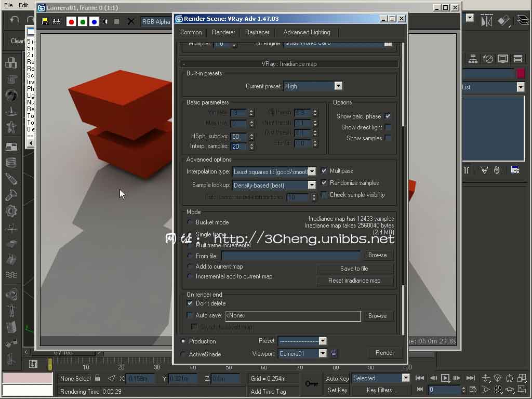
Task: Display the alpha channel in frame window
Action: click(x=105, y=21)
